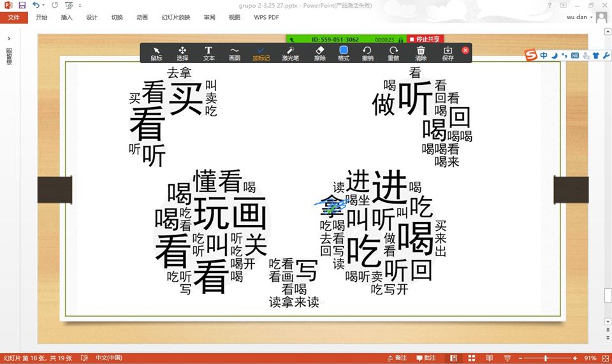Click 中文(中国) language indicator

(108, 358)
